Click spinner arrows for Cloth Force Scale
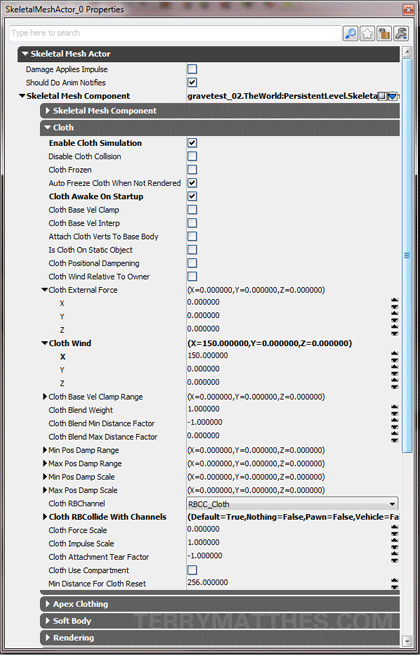Screen dimensions: 420x655 [x=395, y=531]
